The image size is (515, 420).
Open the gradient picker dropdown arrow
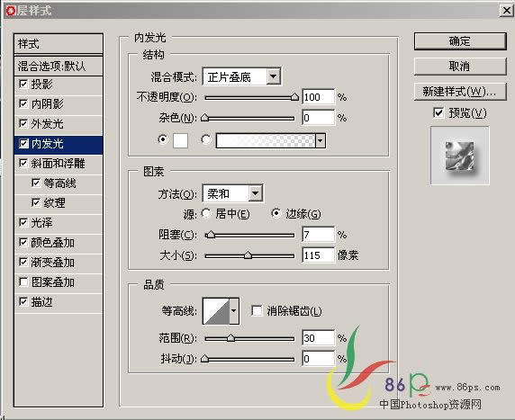pos(321,141)
